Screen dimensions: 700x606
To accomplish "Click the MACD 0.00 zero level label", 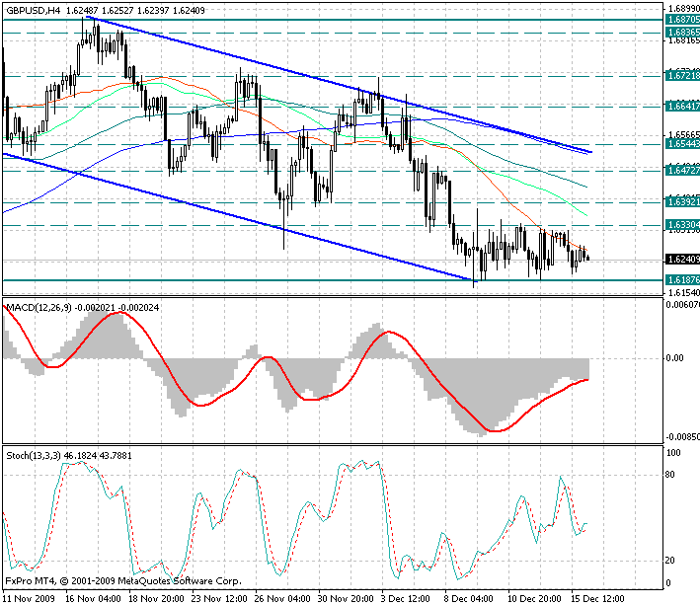I will coord(674,358).
